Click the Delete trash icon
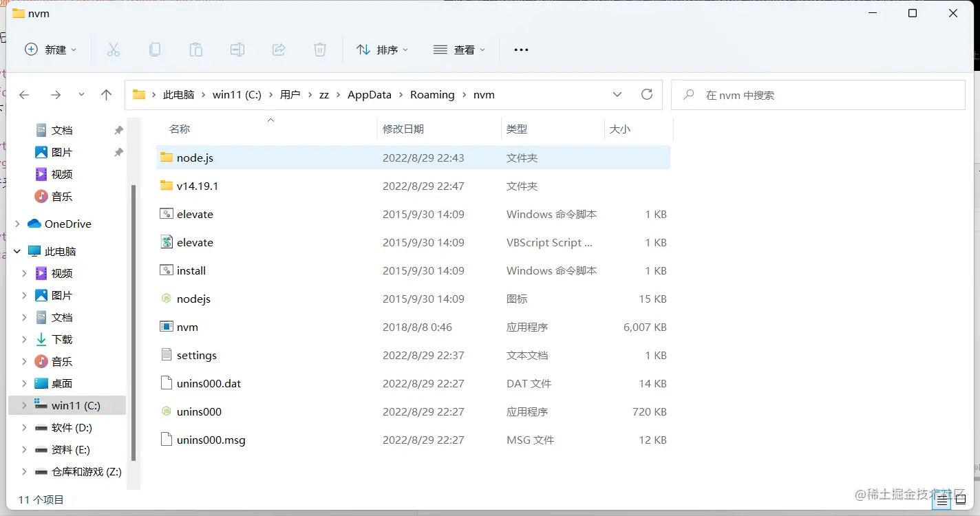Screen dimensions: 980x516 pyautogui.click(x=320, y=50)
